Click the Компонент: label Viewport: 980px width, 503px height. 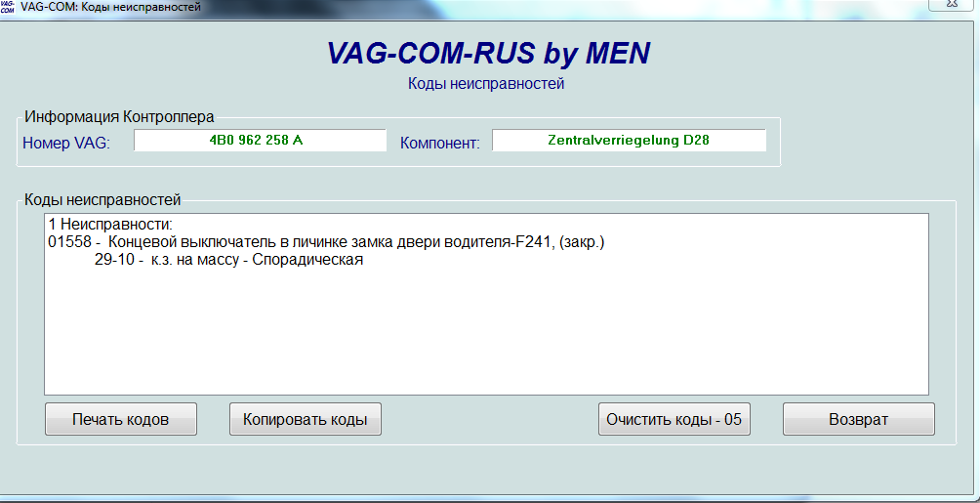pos(440,144)
